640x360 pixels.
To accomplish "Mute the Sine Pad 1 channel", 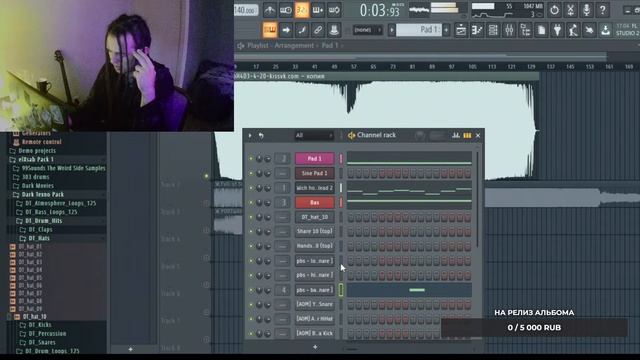I will point(251,173).
